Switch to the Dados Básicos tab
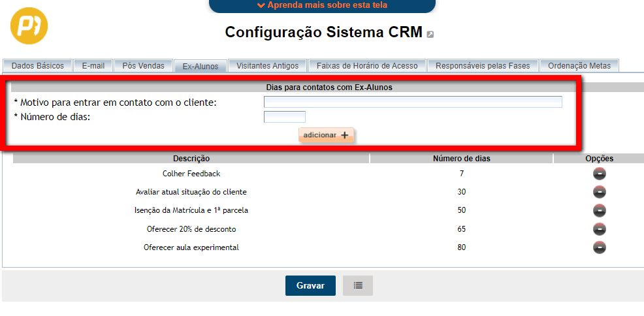The width and height of the screenshot is (644, 316). tap(38, 66)
